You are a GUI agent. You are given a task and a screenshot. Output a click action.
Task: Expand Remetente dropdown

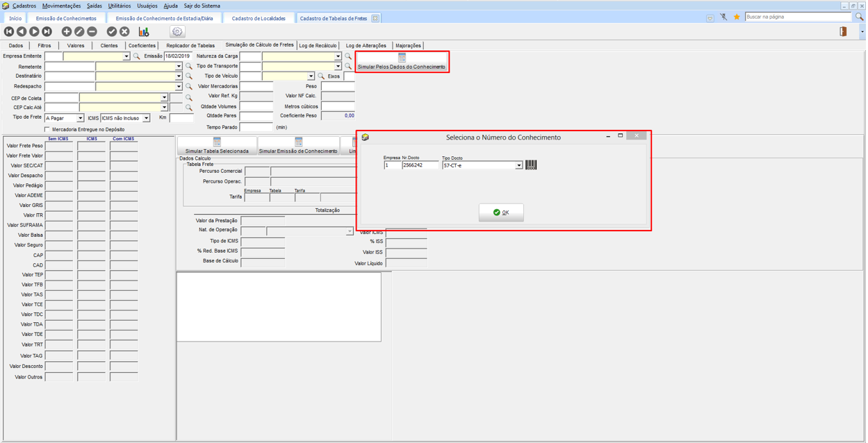179,67
